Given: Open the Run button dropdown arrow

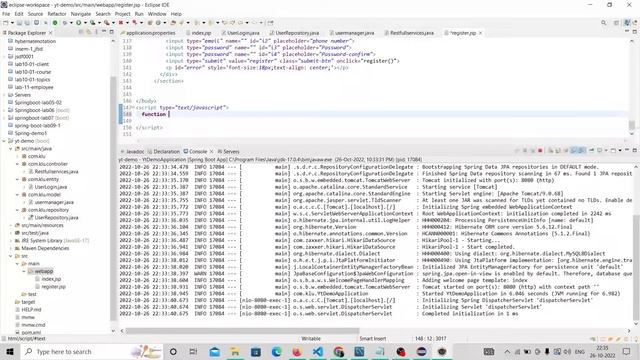Looking at the screenshot, I should point(84,23).
